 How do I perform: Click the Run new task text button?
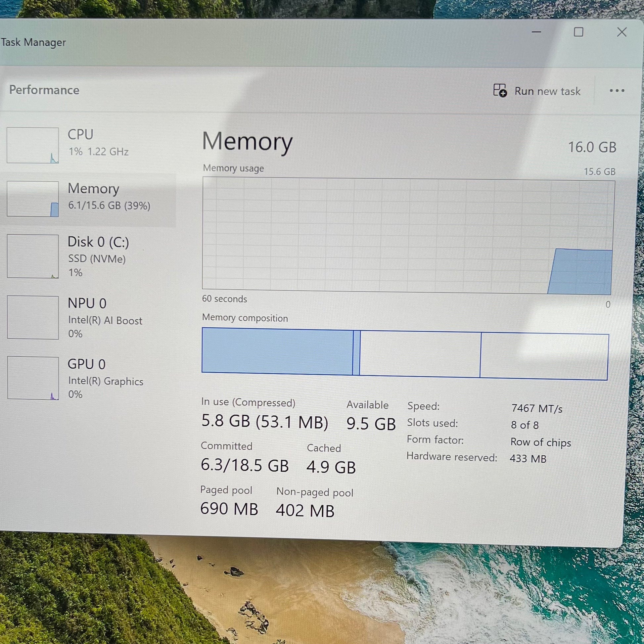point(547,91)
